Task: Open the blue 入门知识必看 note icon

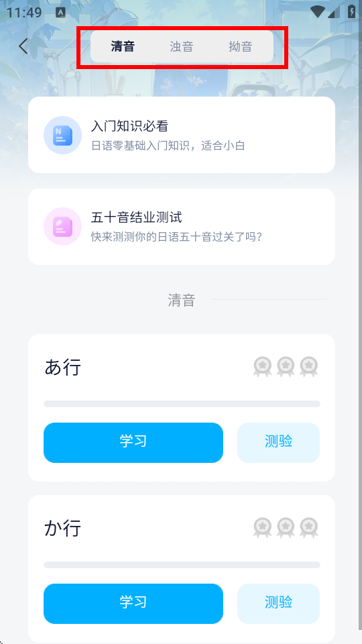Action: [63, 135]
